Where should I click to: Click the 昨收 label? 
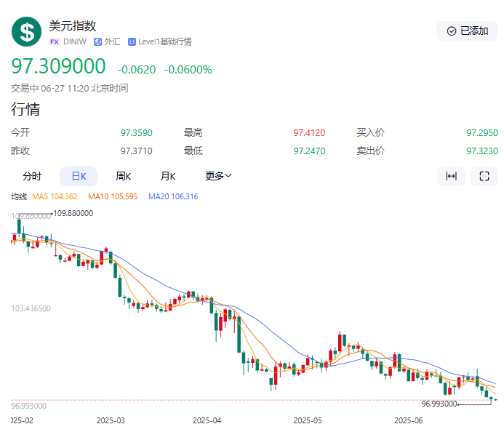20,151
